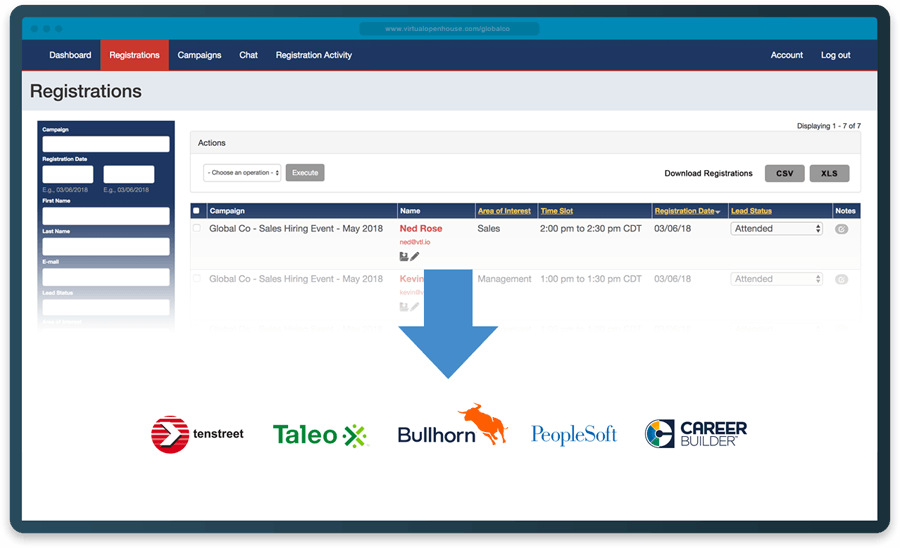Click the Execute button

305,173
